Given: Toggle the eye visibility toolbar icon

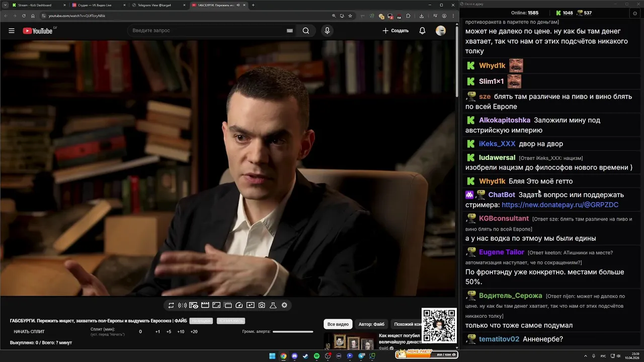Looking at the screenshot, I should 194,305.
